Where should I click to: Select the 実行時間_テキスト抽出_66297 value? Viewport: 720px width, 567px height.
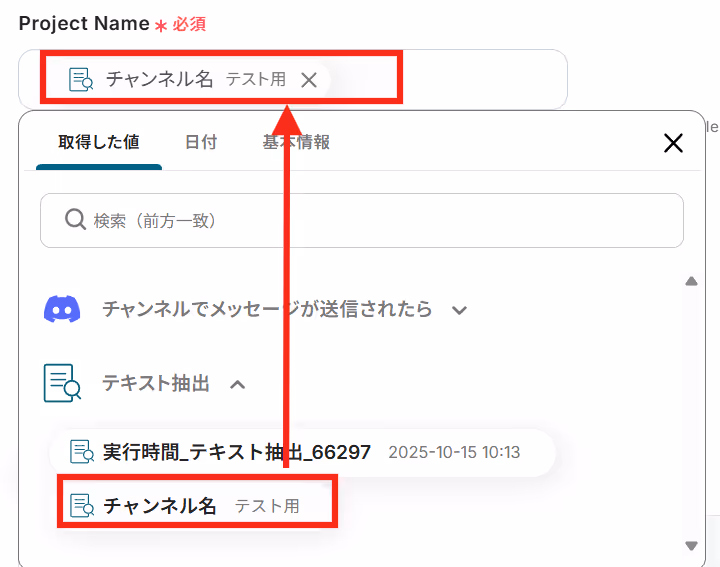tap(302, 453)
